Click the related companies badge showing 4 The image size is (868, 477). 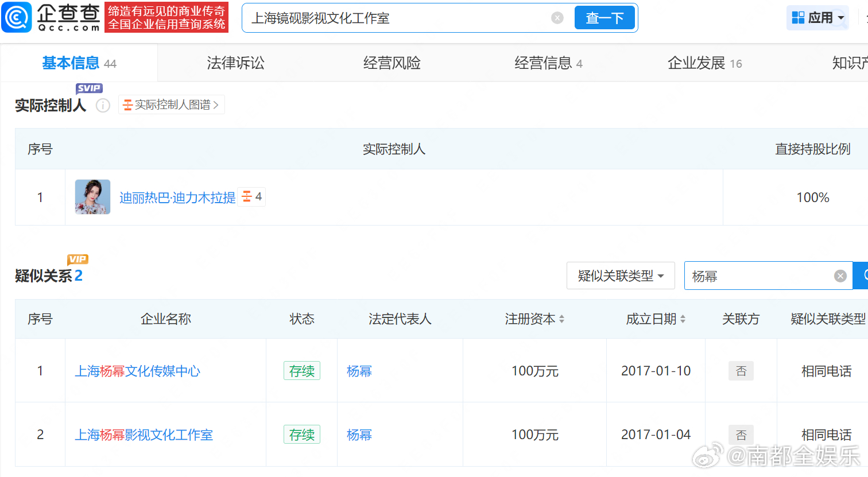tap(252, 197)
